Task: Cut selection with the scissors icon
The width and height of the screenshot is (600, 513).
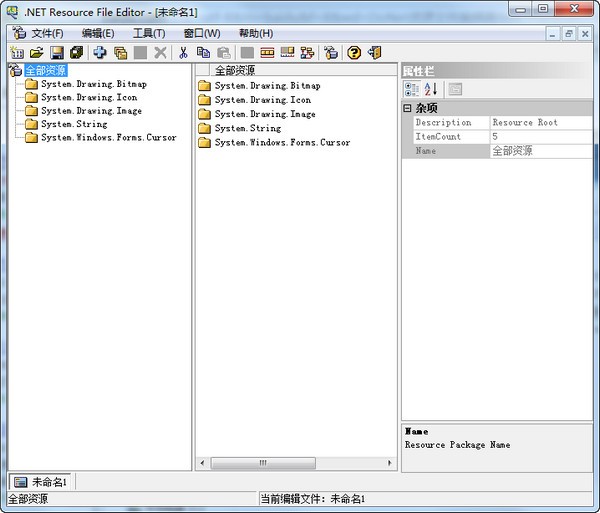Action: pos(183,53)
